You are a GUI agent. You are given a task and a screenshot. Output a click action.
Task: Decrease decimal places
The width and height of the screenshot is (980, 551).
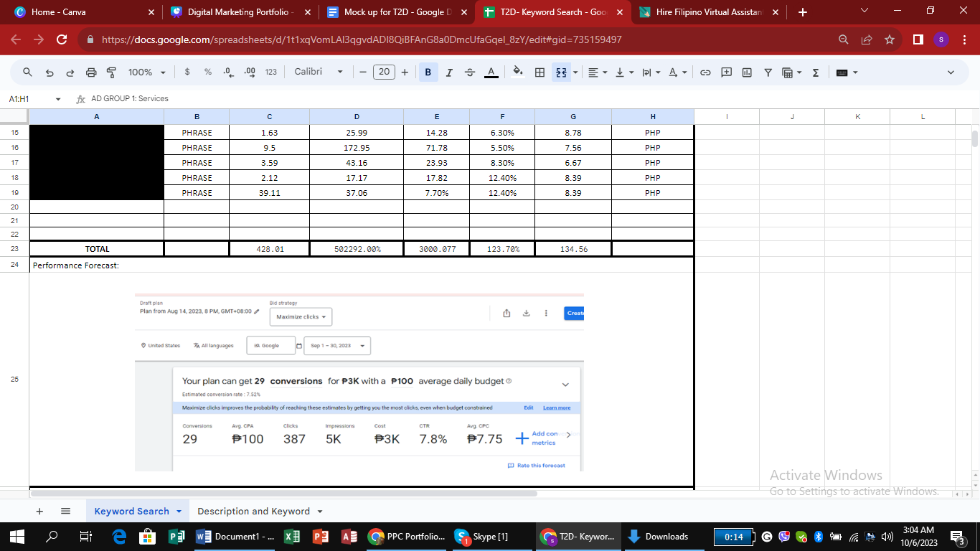pyautogui.click(x=228, y=72)
